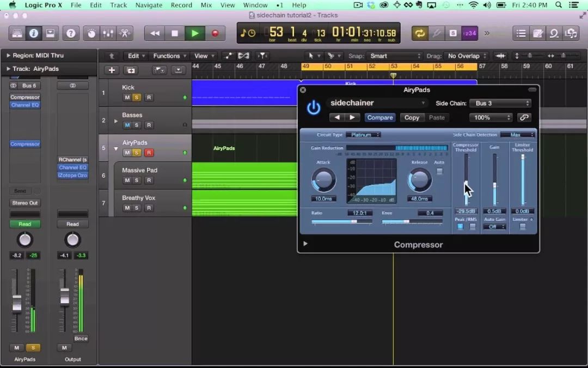Select next compressor preset arrow
The image size is (588, 368).
pos(352,118)
